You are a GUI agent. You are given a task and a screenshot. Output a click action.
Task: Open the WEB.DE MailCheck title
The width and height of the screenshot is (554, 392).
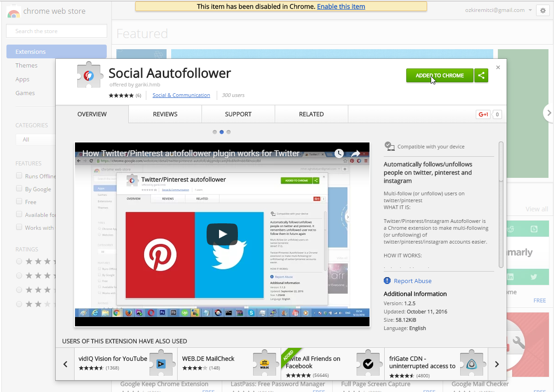(x=208, y=358)
